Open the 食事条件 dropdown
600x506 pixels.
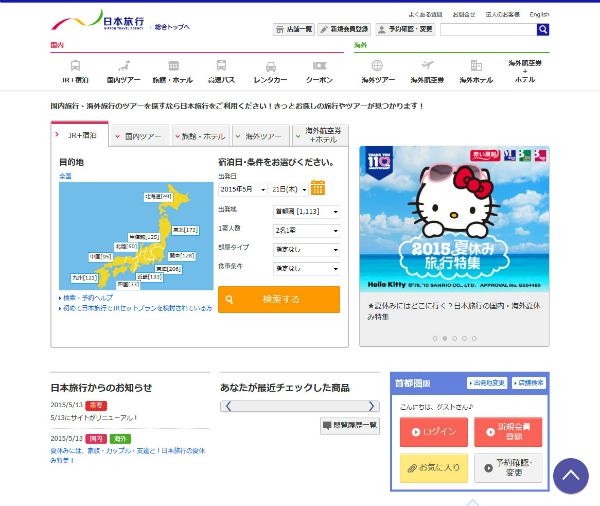tap(307, 269)
